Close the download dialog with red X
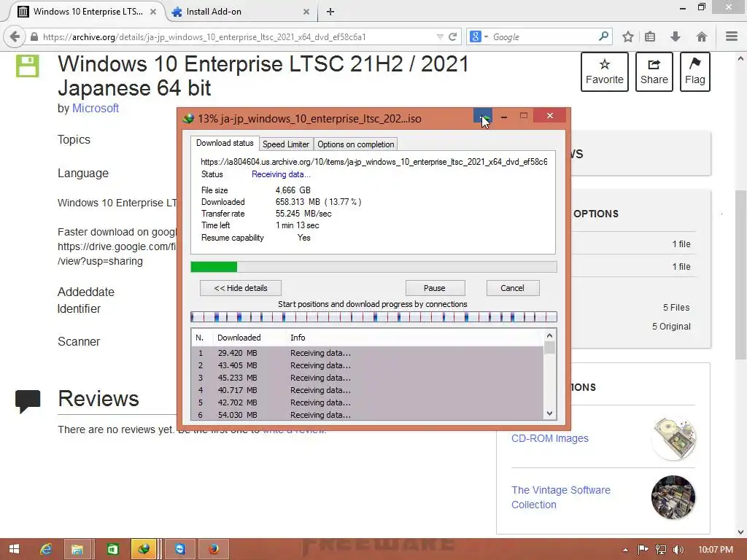 550,115
